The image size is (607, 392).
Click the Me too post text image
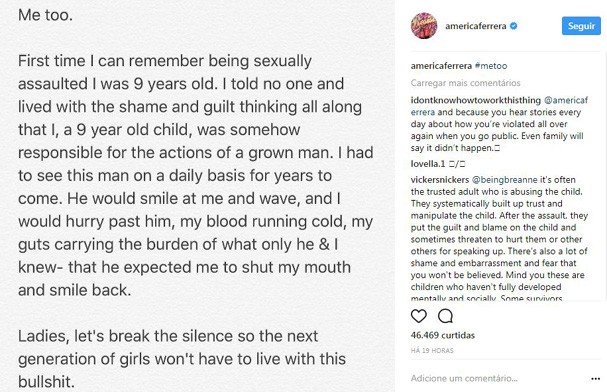(x=197, y=196)
